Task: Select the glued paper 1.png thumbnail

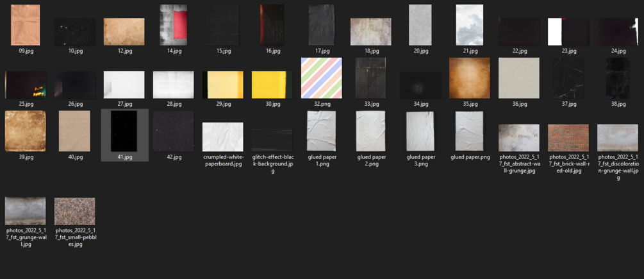Action: tap(322, 131)
